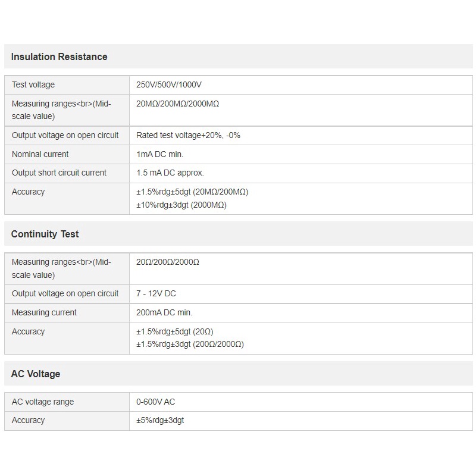Click the Measuring current label
The image size is (476, 476).
[x=44, y=312]
